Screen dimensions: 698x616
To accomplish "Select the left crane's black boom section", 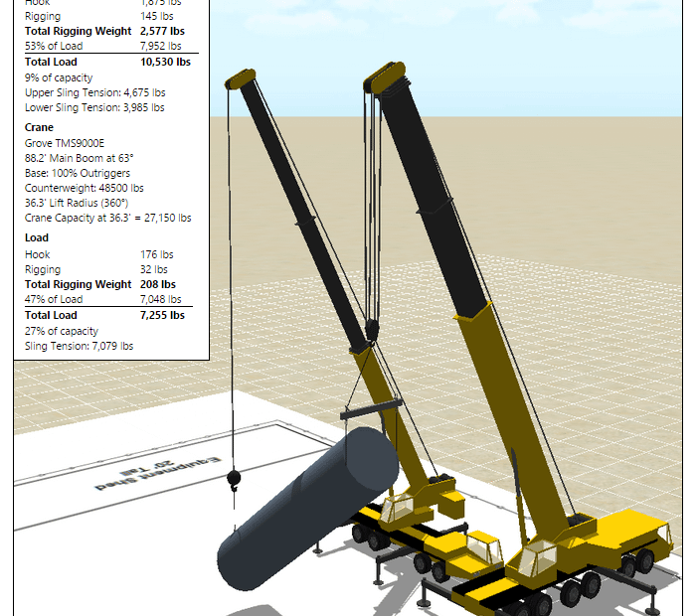I will 296,209.
